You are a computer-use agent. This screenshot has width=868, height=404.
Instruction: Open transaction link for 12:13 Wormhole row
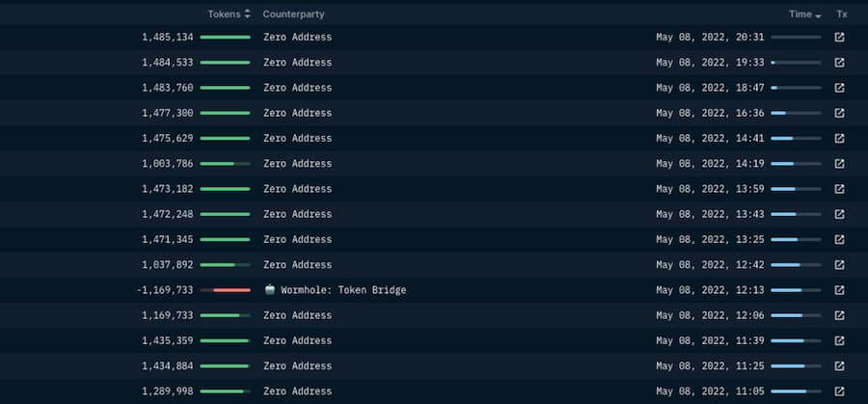tap(839, 290)
